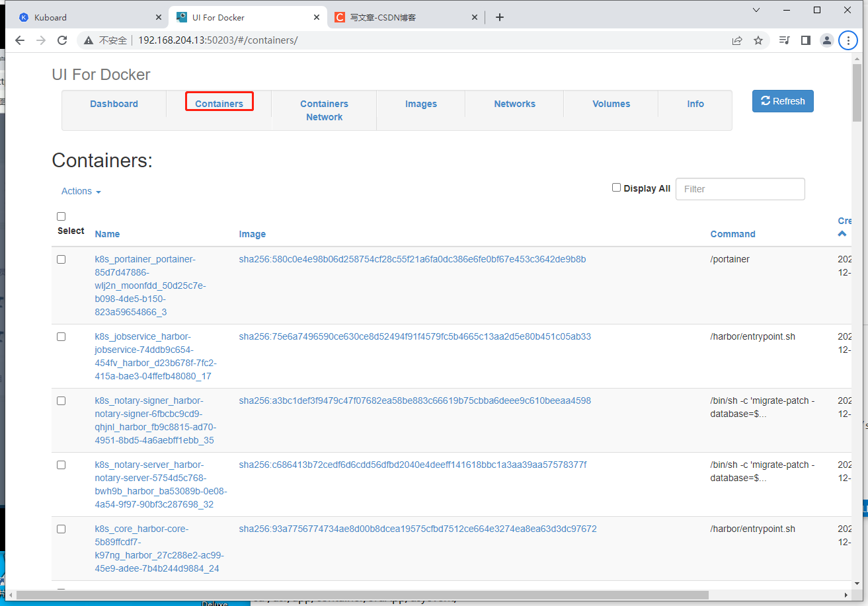Open k8s_notary-signer_harbor container details

155,420
